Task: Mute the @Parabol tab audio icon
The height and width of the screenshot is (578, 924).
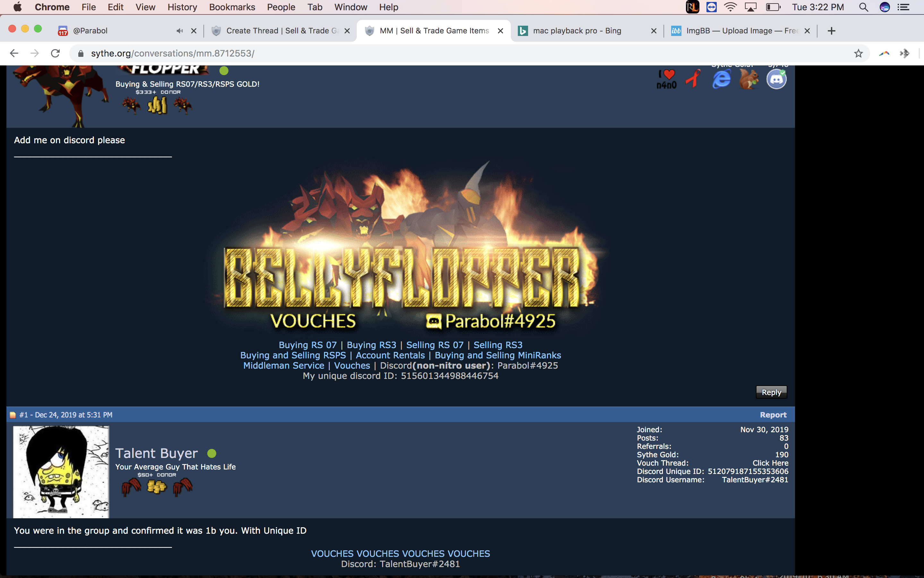Action: pos(179,31)
